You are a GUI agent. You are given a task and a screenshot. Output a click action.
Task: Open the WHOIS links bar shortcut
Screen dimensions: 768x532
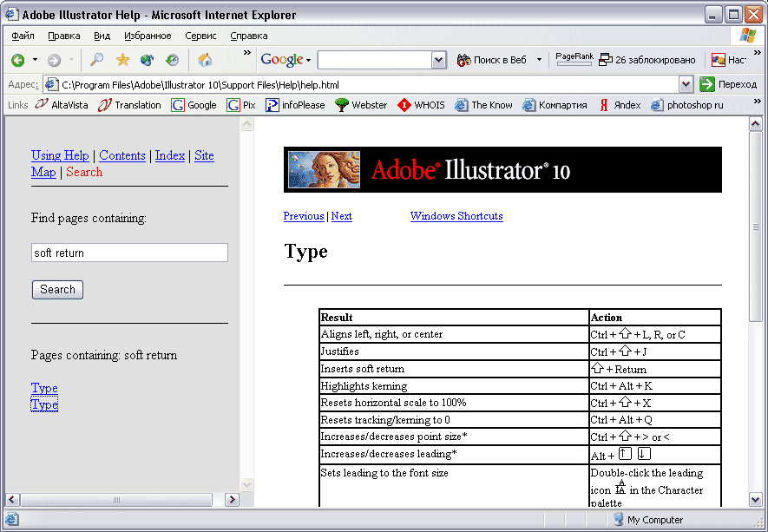[x=421, y=105]
